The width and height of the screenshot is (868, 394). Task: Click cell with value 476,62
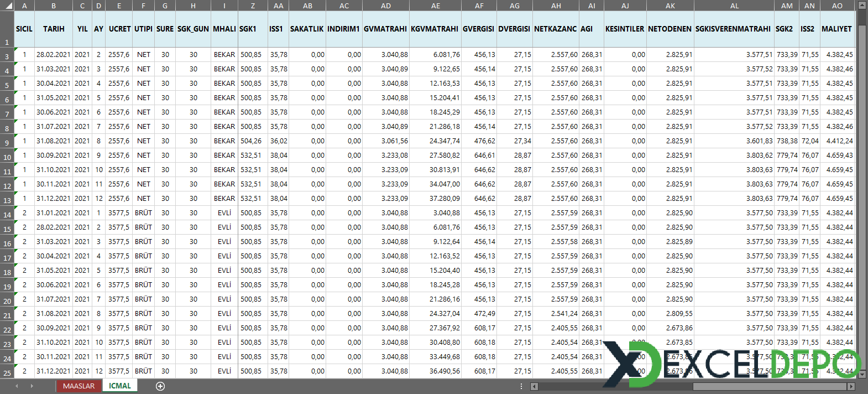pyautogui.click(x=479, y=141)
